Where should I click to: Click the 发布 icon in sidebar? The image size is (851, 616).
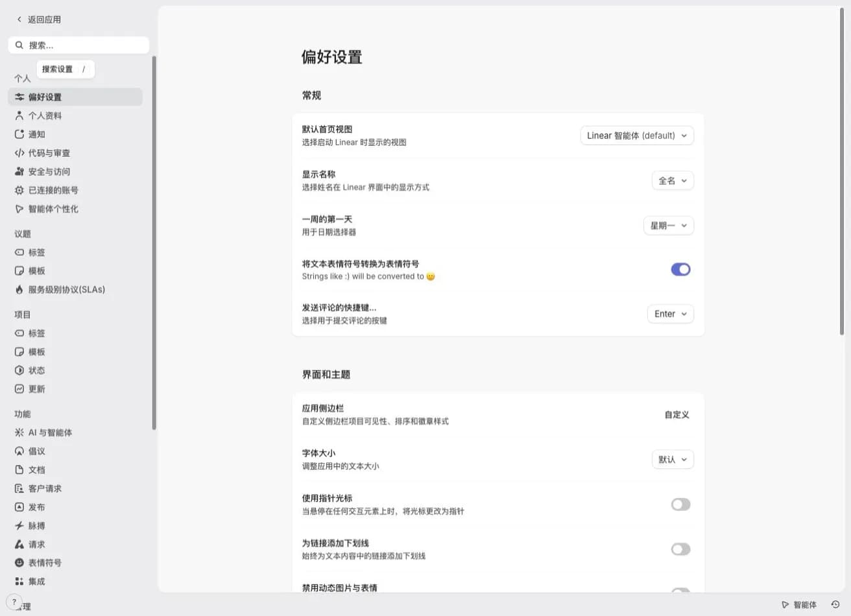[19, 507]
